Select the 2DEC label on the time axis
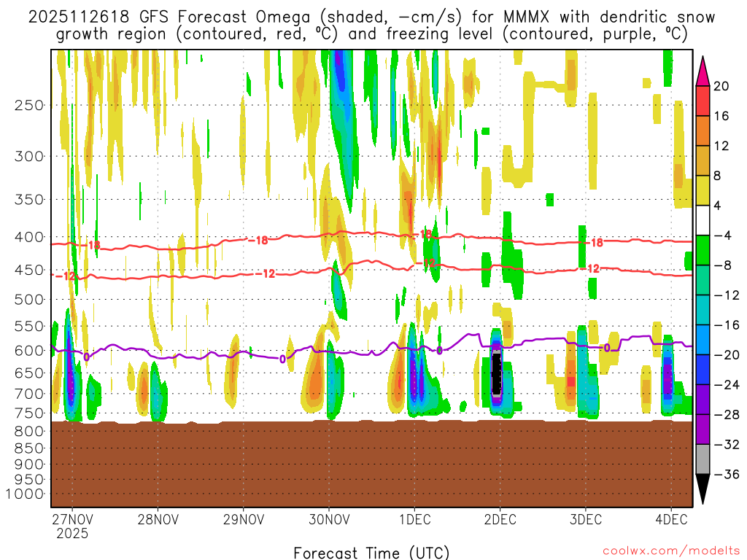The width and height of the screenshot is (747, 560). pyautogui.click(x=500, y=519)
